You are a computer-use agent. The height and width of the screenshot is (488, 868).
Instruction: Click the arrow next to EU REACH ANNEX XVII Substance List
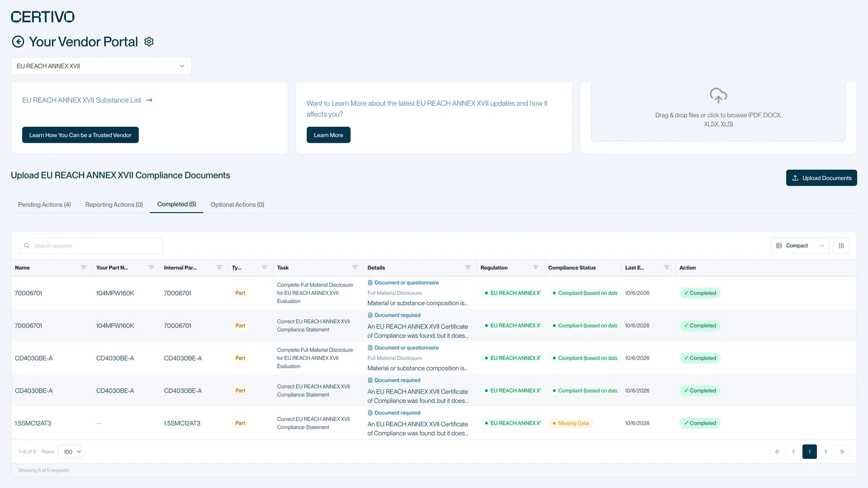pyautogui.click(x=149, y=100)
